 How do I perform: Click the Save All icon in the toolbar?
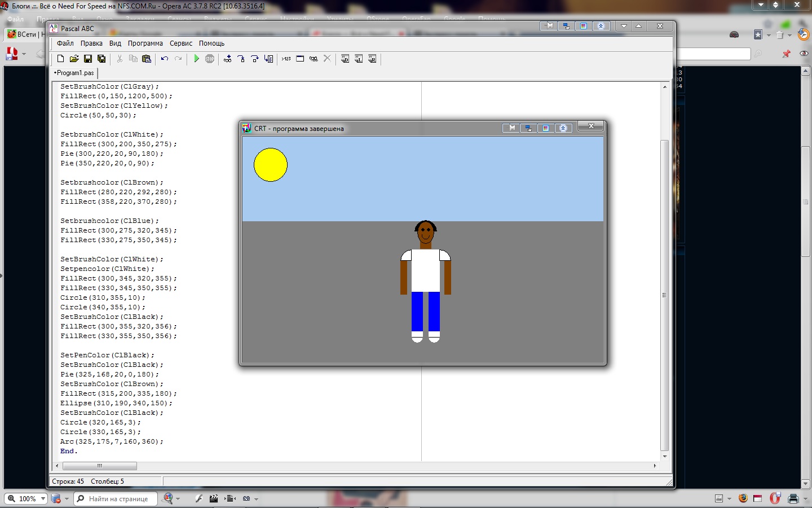pos(101,59)
